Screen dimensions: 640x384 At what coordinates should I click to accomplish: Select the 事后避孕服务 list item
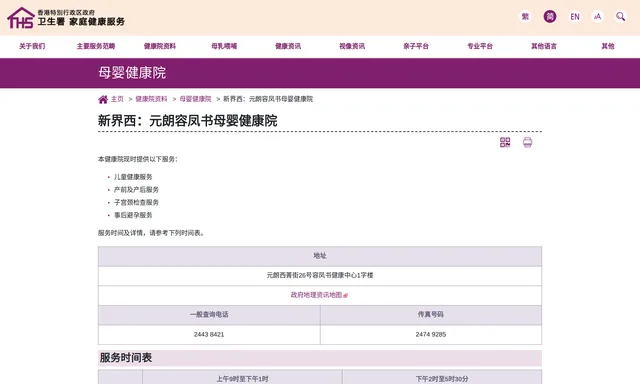[133, 215]
